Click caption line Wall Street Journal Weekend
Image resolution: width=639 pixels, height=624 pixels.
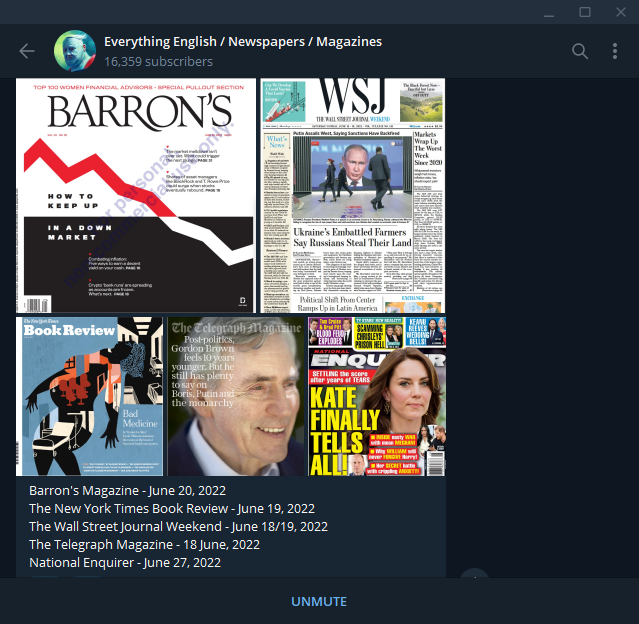pyautogui.click(x=178, y=527)
